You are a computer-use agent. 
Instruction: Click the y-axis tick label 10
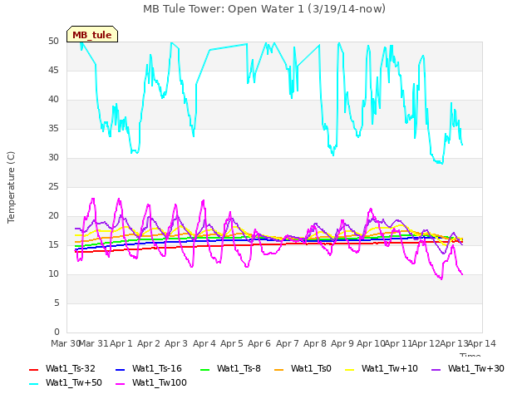pyautogui.click(x=53, y=273)
